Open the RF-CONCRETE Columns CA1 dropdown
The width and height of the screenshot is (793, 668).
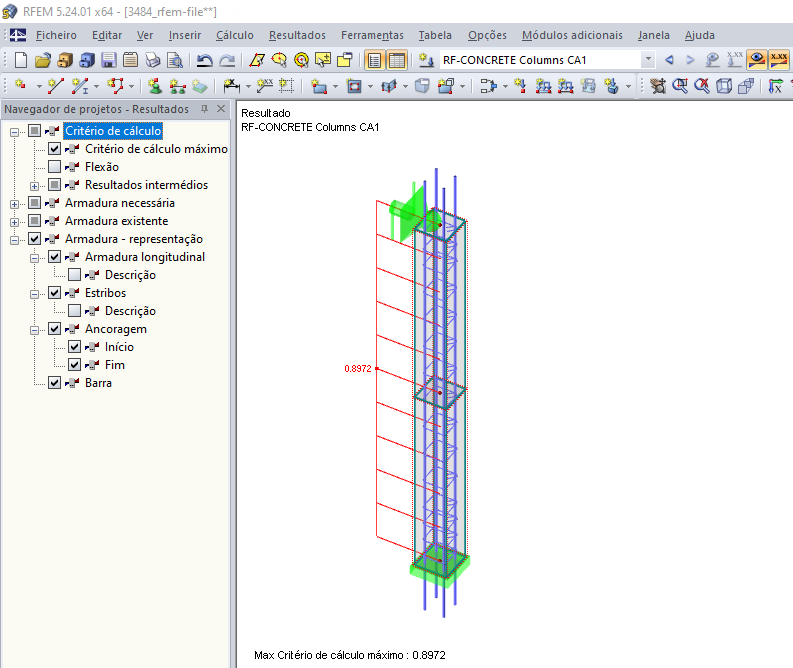648,60
